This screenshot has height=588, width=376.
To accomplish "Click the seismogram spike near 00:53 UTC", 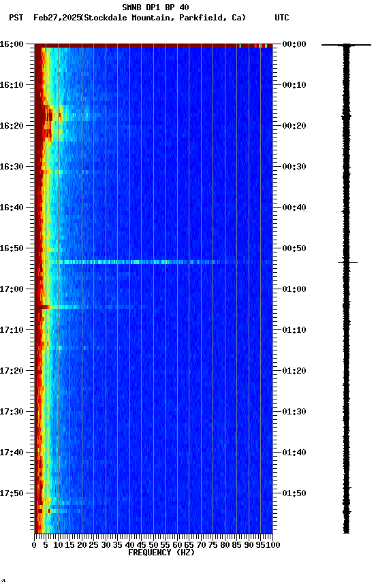I will coord(347,262).
